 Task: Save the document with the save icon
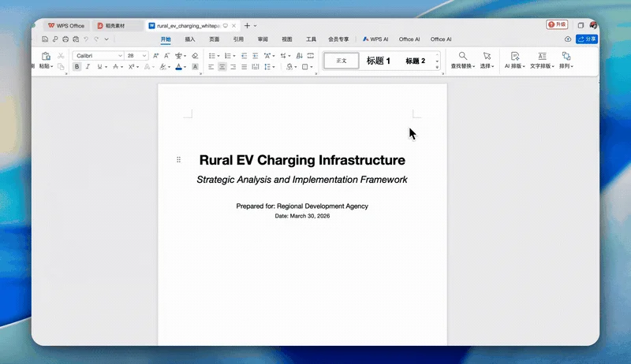click(45, 39)
